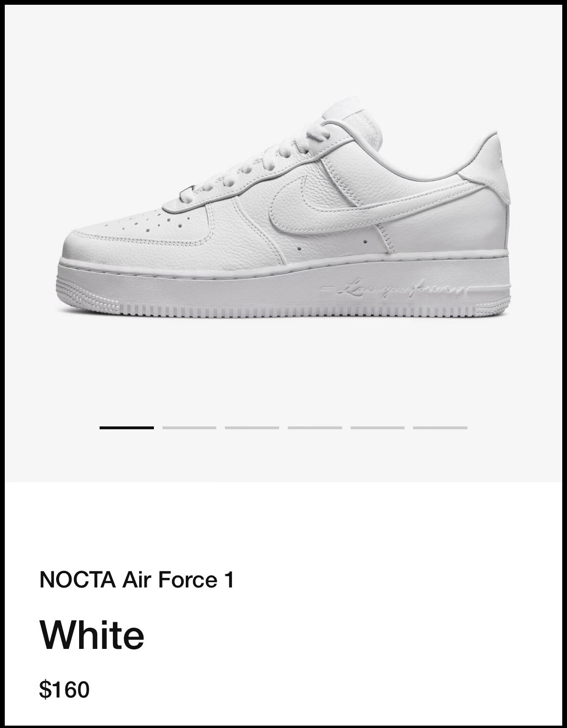
Task: Jump to the second product image indicator
Action: [189, 428]
